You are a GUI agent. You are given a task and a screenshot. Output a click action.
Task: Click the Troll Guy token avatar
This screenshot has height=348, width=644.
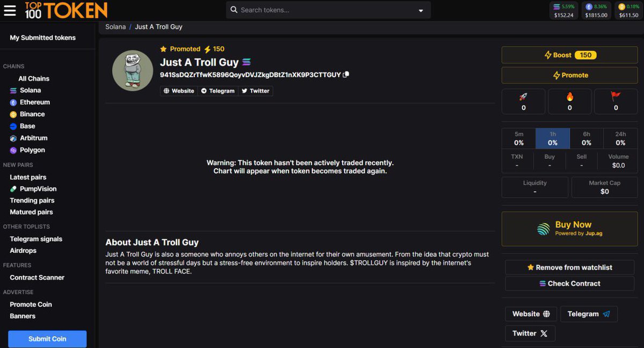pos(133,70)
